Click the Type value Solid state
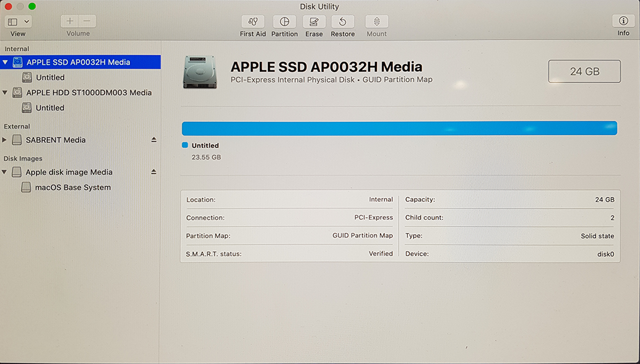640x364 pixels. pos(597,236)
